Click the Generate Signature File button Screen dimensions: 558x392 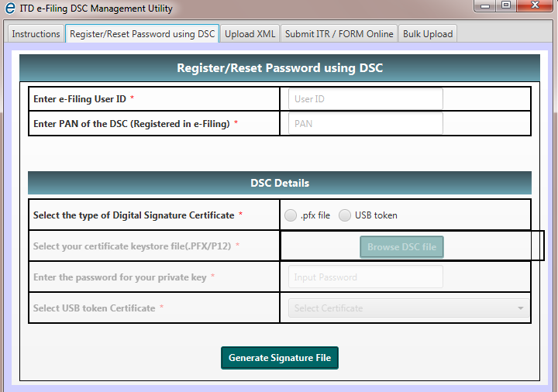point(280,358)
